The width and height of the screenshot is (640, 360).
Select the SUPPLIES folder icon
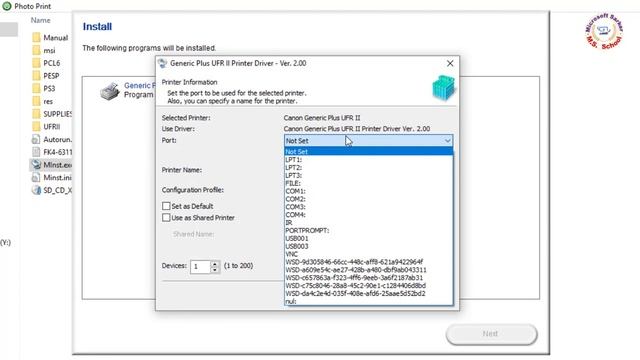point(36,113)
